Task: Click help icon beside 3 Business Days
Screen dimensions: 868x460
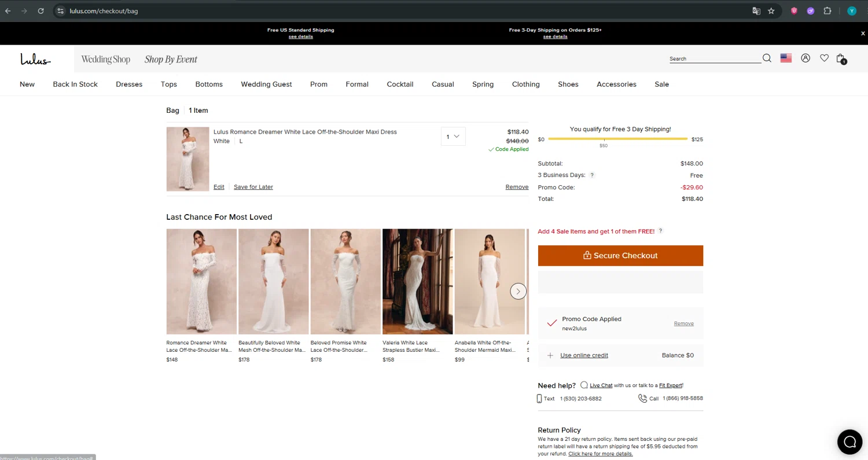Action: coord(592,175)
